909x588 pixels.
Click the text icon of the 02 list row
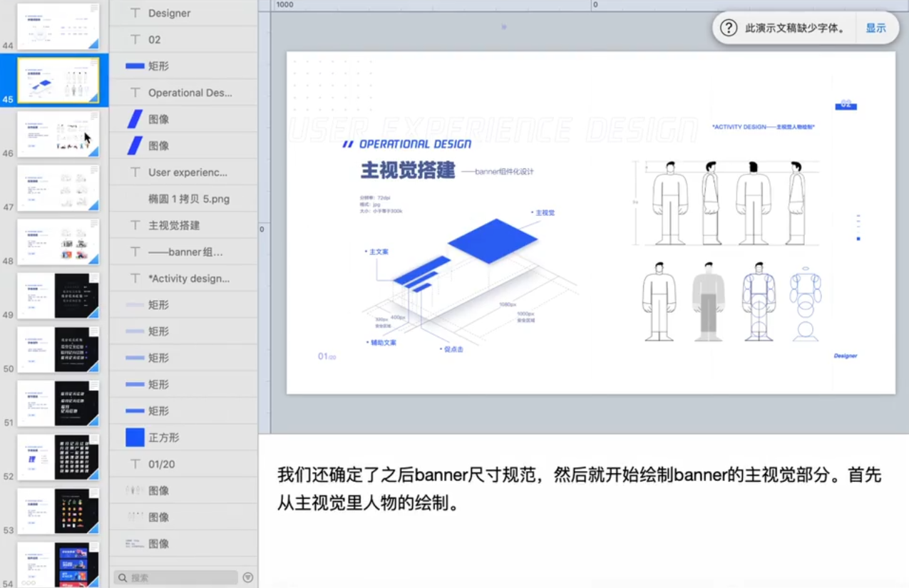[135, 39]
